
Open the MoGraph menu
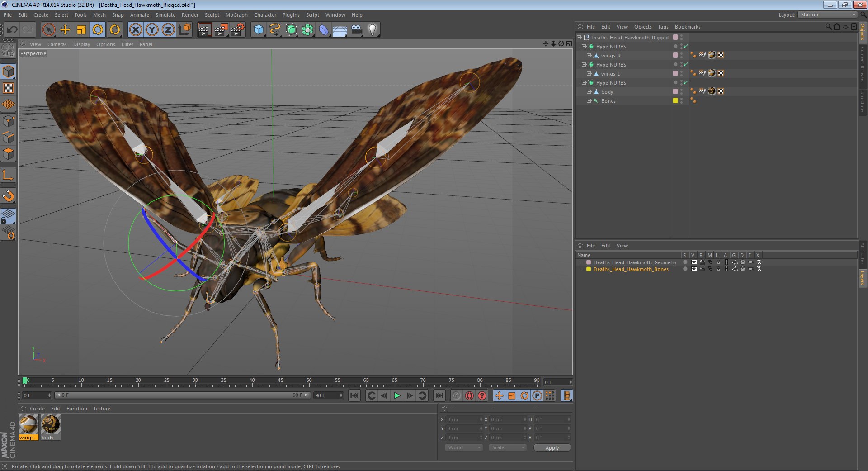coord(236,15)
